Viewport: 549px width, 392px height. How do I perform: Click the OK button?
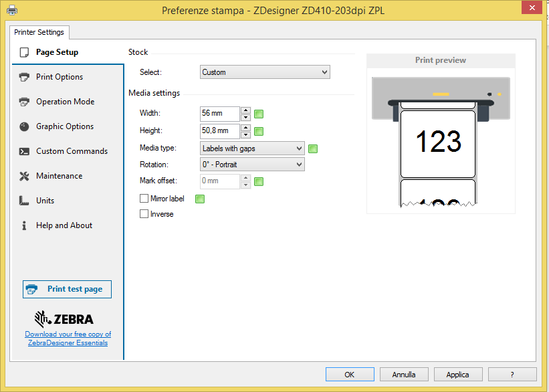[x=350, y=375]
